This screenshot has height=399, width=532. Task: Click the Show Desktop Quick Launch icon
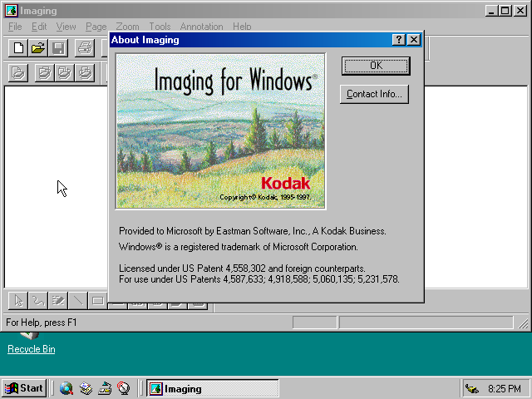(x=105, y=388)
